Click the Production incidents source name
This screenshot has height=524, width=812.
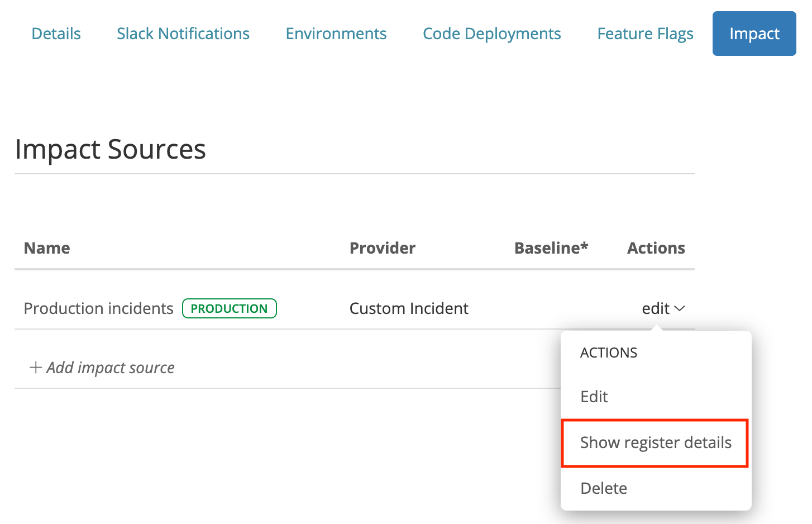click(x=98, y=308)
